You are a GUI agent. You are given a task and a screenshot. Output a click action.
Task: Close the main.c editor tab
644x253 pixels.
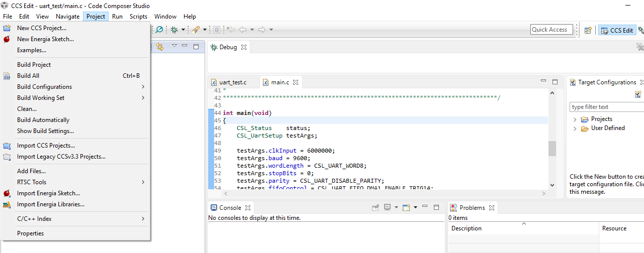(296, 82)
